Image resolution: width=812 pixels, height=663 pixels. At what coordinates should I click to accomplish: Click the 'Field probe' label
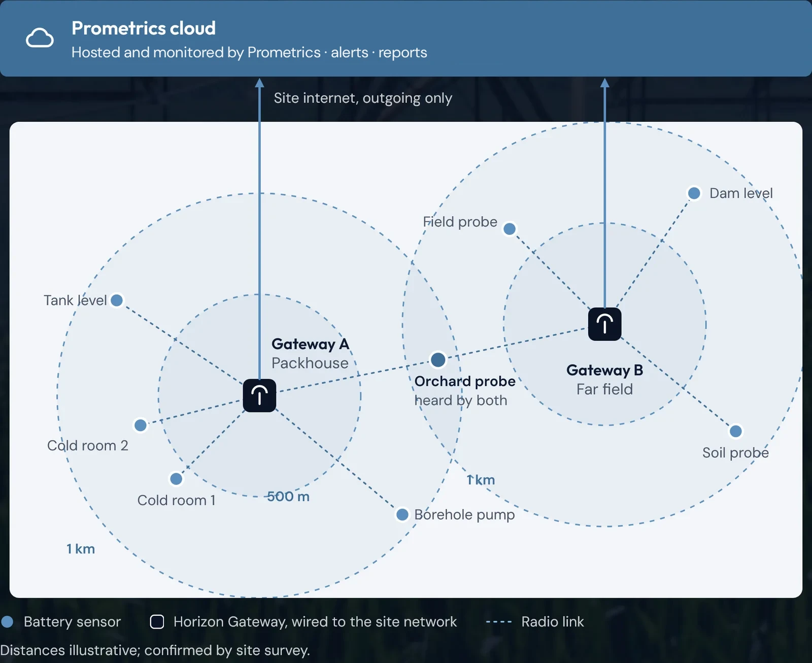(x=460, y=222)
